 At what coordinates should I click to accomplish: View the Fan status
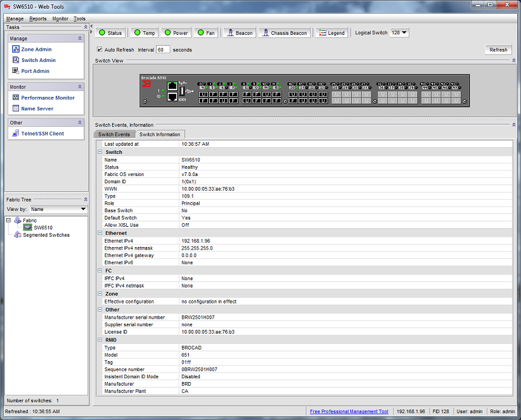(x=206, y=33)
